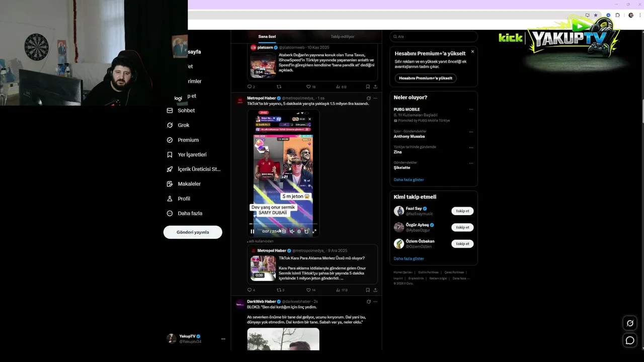
Task: Open the floating Grok button at bottom right
Action: [630, 323]
